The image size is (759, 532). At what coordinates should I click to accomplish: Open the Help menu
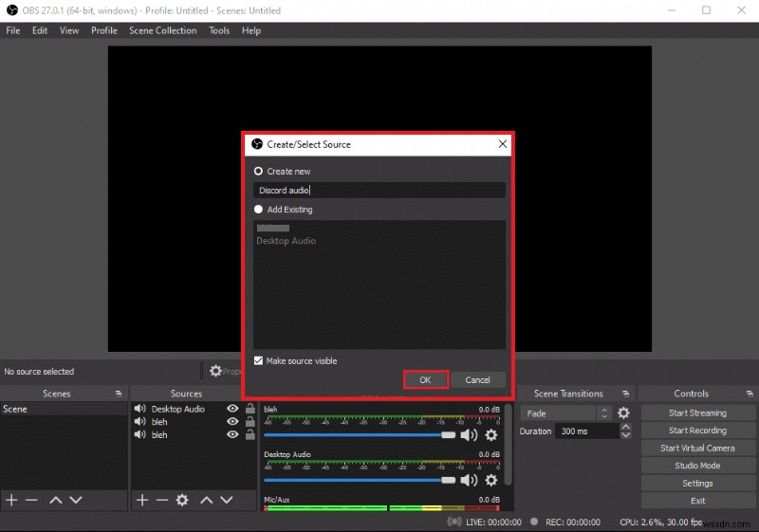click(x=251, y=30)
